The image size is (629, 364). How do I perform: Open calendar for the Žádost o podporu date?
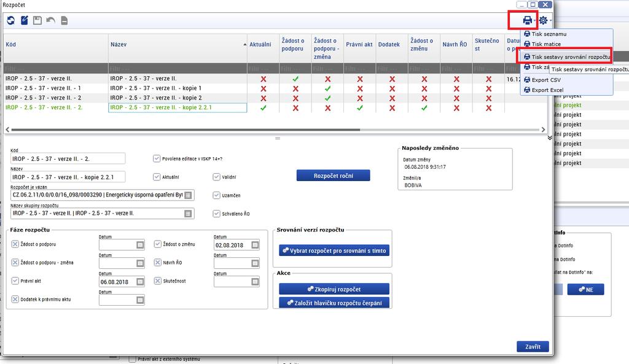140,245
